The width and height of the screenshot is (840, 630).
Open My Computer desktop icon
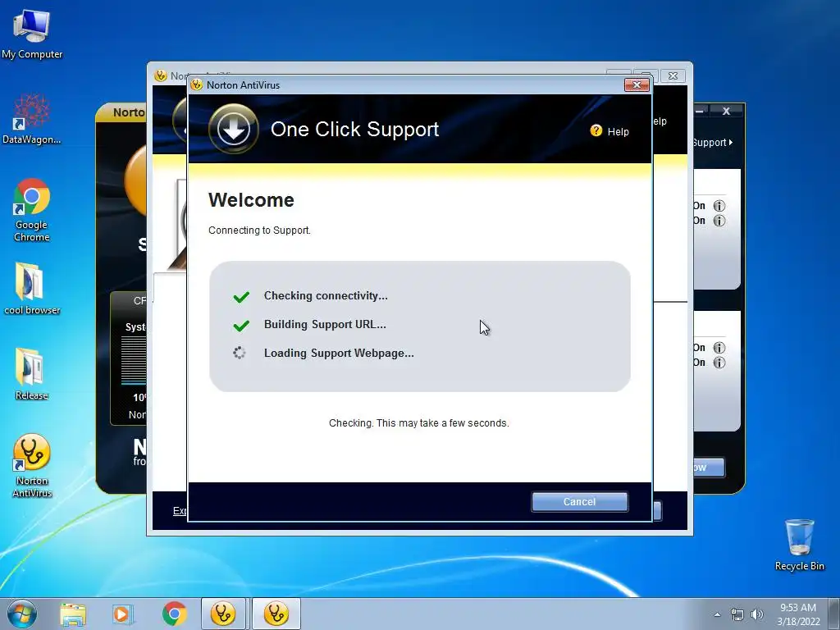(x=32, y=34)
